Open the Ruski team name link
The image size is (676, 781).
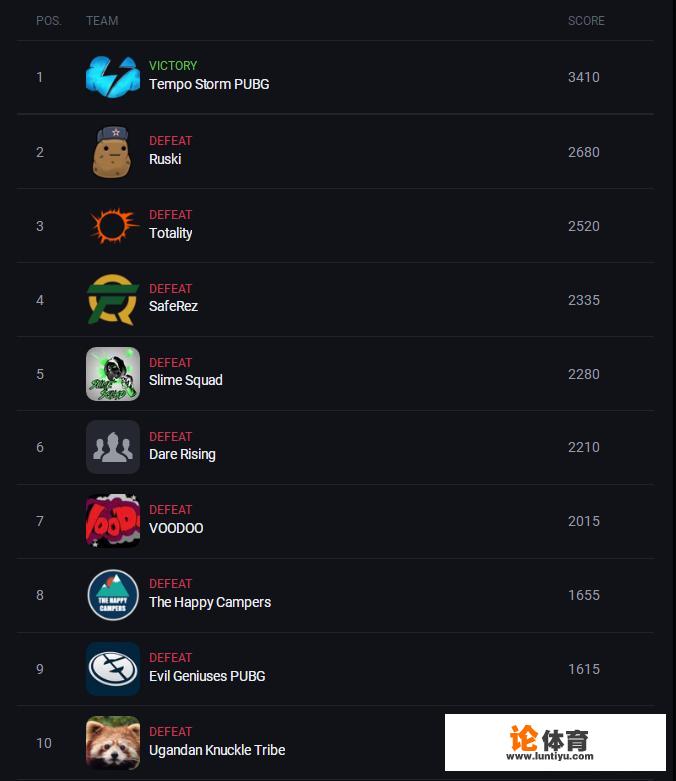coord(165,159)
